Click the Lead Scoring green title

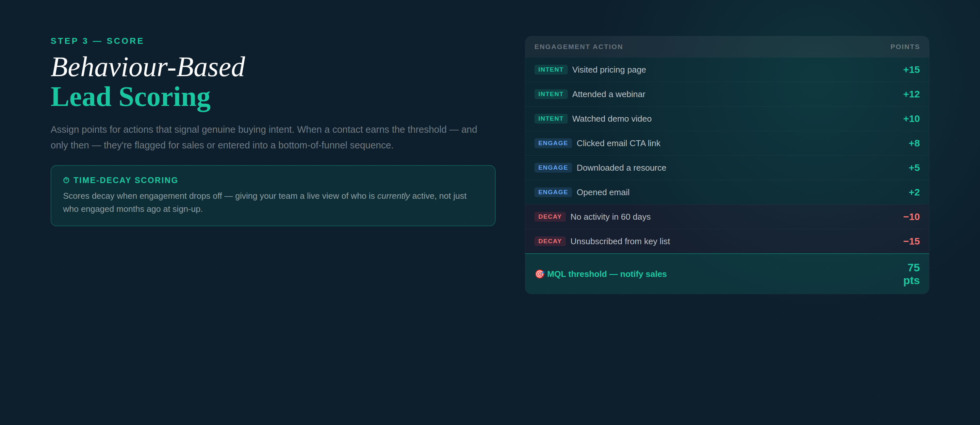click(130, 97)
